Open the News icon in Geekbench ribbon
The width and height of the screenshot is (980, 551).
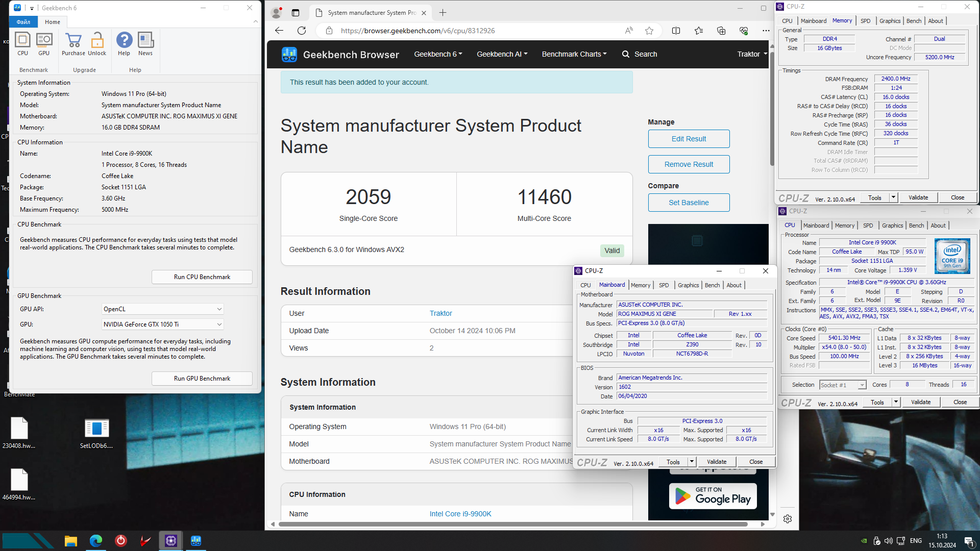[145, 44]
